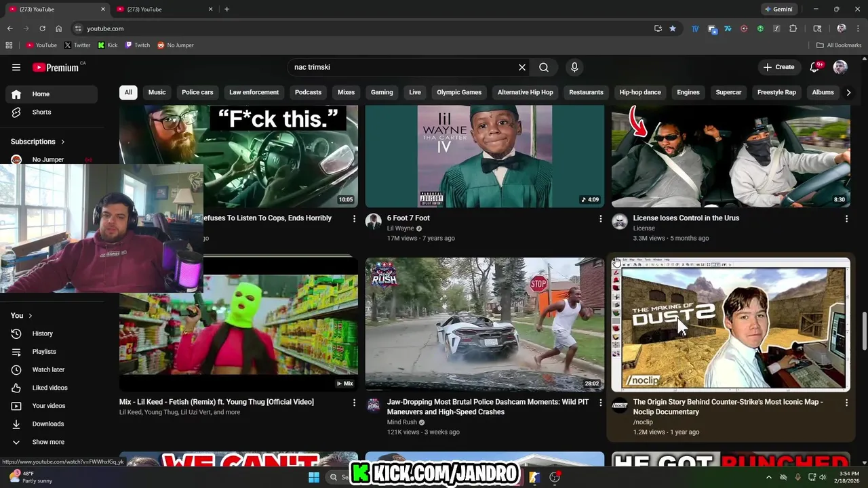Open the Twitch bookmark in bookmarks bar

pos(138,45)
